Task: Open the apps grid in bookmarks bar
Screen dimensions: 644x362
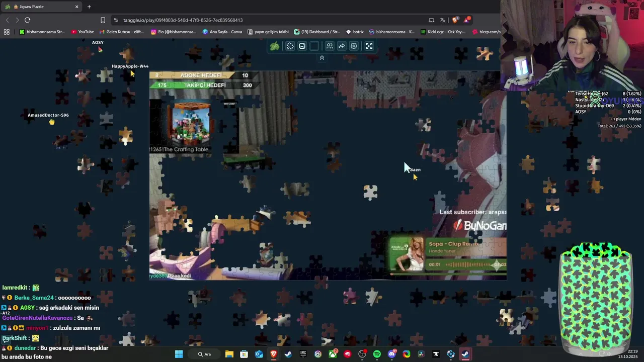Action: point(7,32)
